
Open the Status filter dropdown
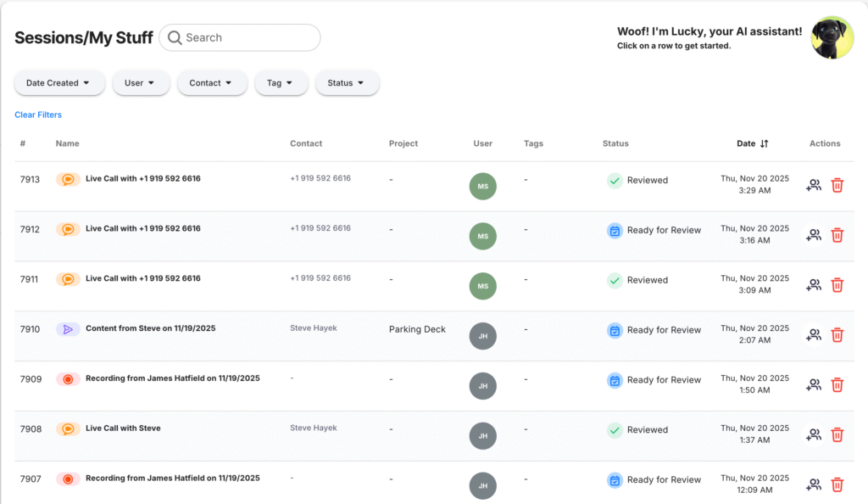coord(346,83)
